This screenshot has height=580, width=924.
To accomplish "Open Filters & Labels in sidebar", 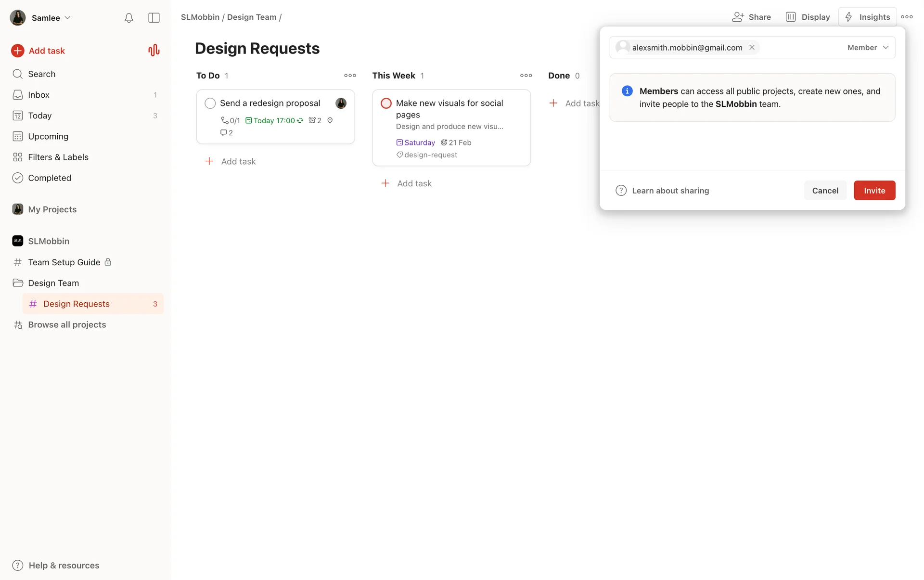I will (58, 157).
